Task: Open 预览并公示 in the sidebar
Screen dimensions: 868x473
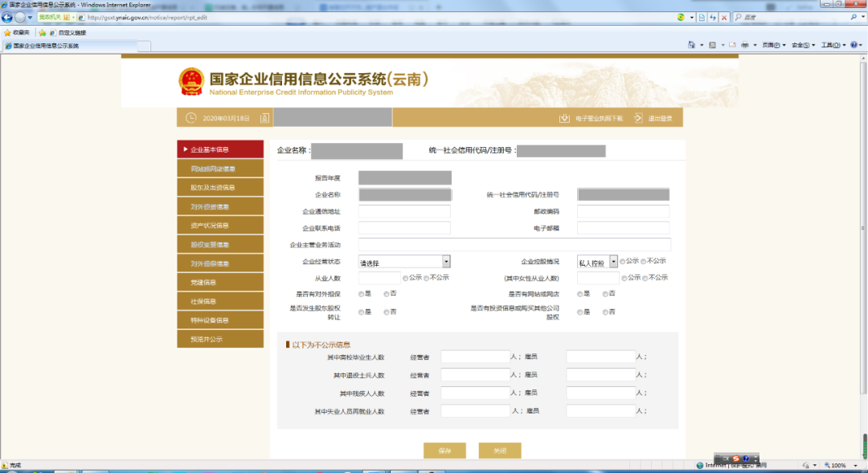Action: tap(220, 339)
